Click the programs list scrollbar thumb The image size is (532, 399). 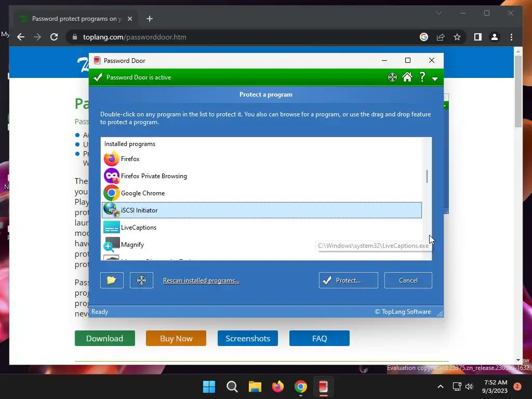click(427, 177)
